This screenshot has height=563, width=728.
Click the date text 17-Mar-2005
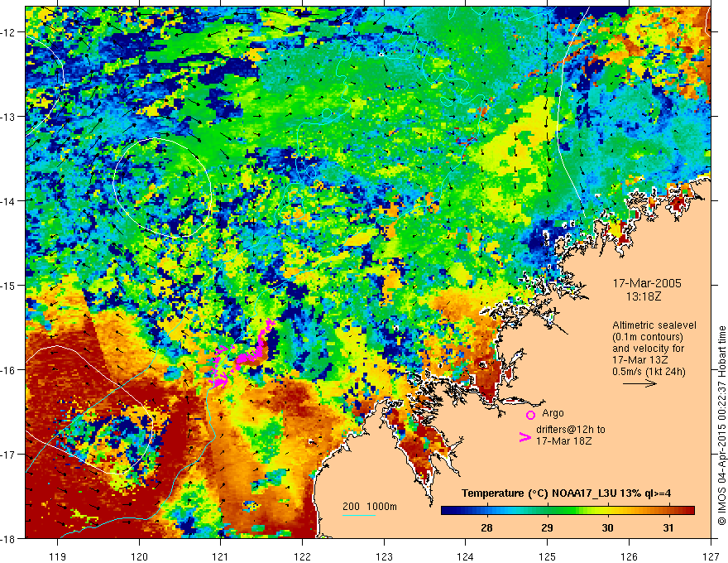(647, 284)
